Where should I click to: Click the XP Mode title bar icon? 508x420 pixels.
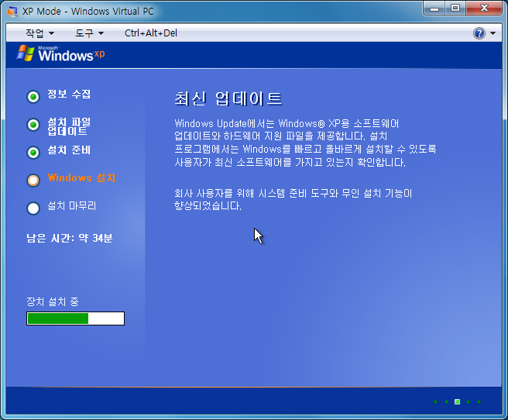point(12,12)
